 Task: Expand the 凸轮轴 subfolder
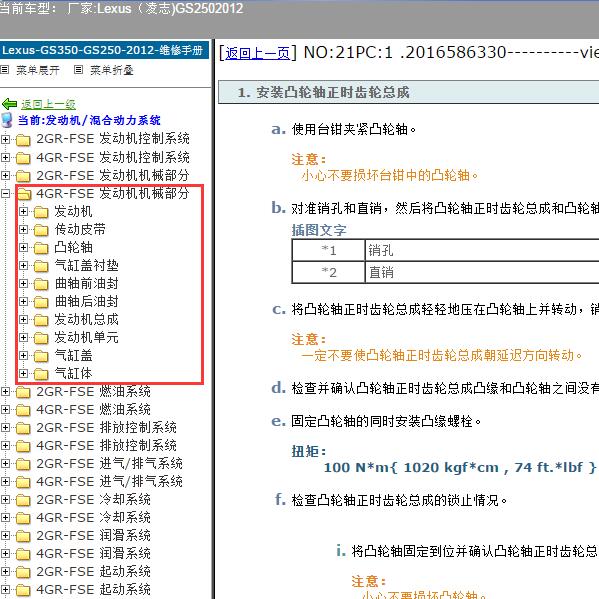[x=23, y=247]
